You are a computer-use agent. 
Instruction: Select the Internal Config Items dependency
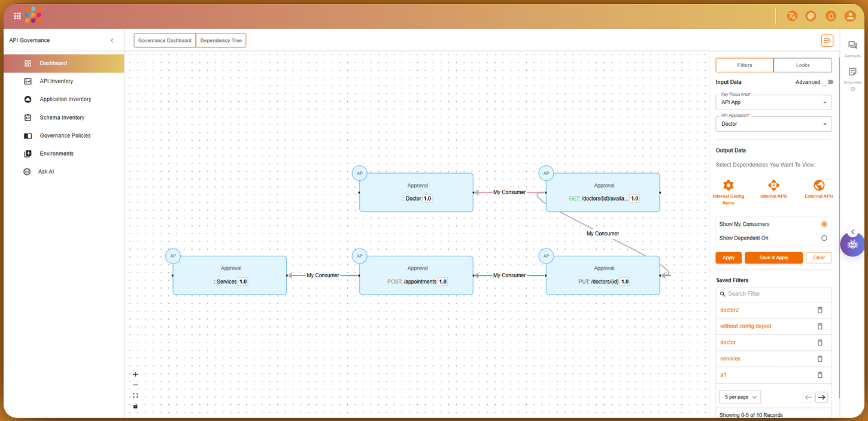pyautogui.click(x=729, y=192)
